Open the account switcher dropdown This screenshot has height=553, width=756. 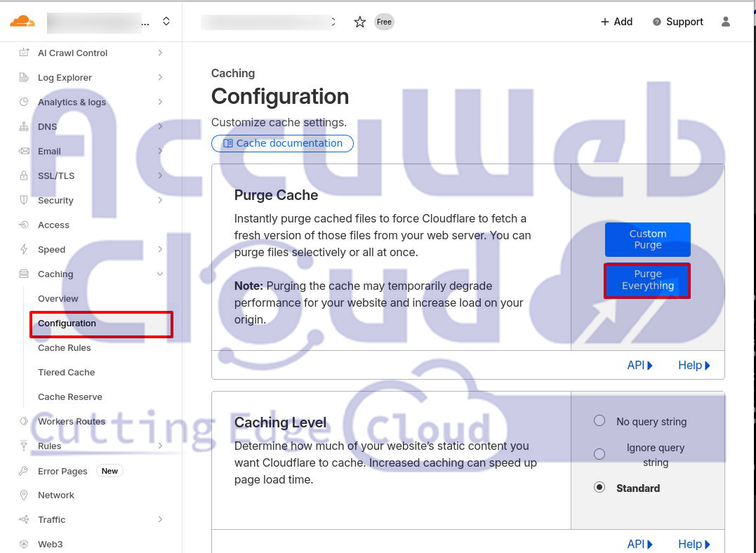(x=166, y=22)
